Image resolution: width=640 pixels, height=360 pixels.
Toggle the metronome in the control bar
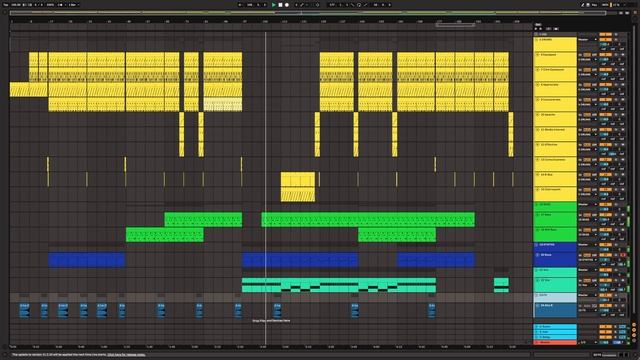point(61,5)
